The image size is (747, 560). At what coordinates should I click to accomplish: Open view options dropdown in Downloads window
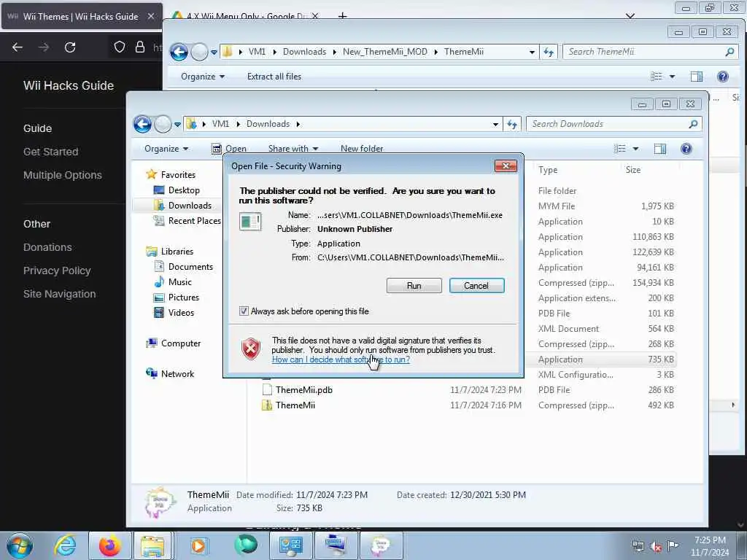(x=635, y=149)
